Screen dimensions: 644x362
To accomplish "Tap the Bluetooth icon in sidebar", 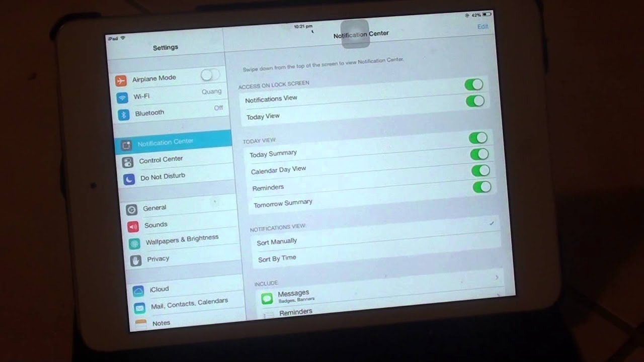I will (x=124, y=115).
